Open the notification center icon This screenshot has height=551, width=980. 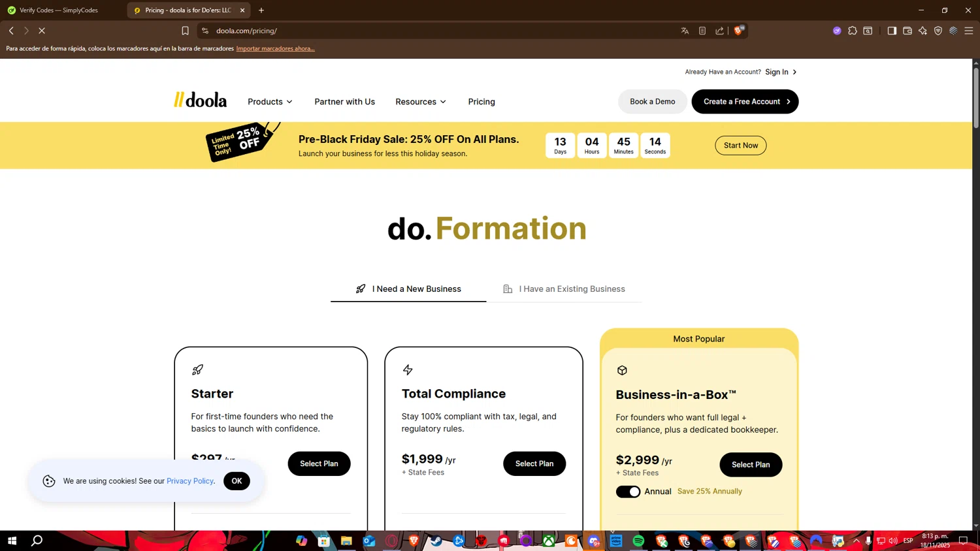click(x=963, y=541)
